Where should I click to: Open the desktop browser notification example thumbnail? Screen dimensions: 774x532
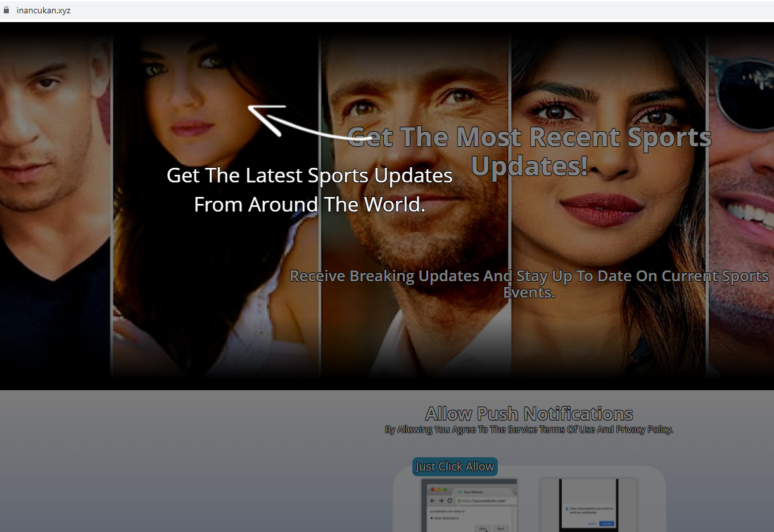click(x=469, y=505)
